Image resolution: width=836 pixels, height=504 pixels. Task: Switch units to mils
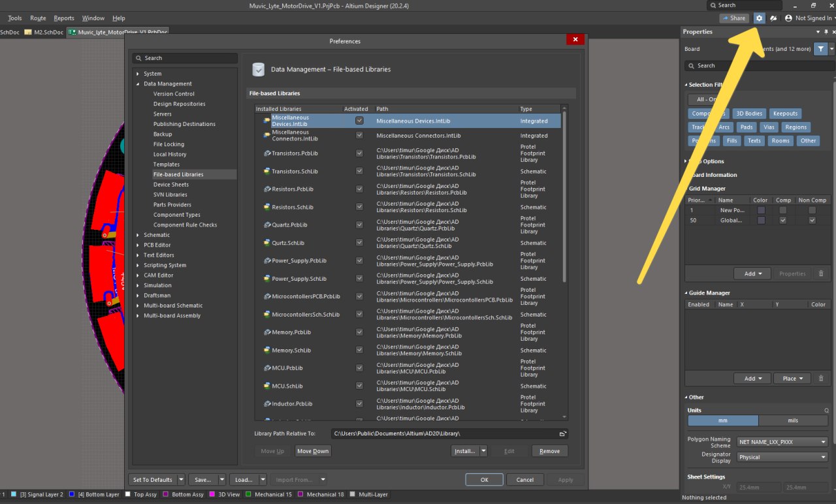793,420
